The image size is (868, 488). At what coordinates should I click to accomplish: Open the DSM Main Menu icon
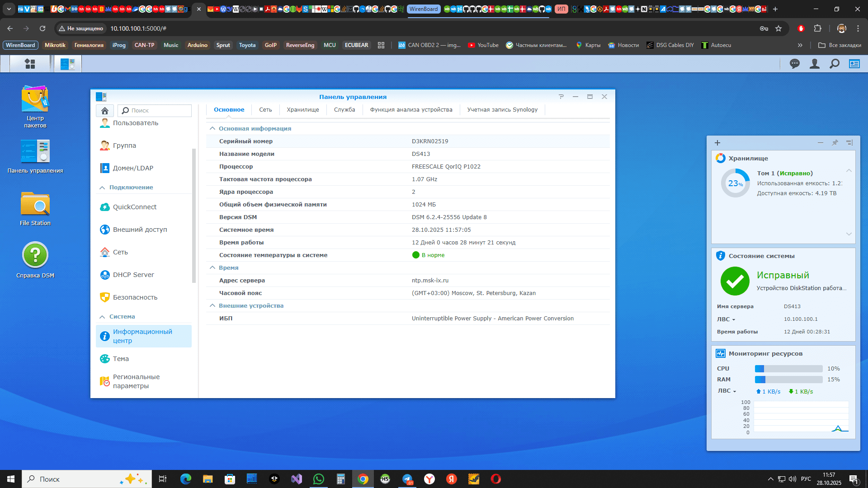click(30, 64)
